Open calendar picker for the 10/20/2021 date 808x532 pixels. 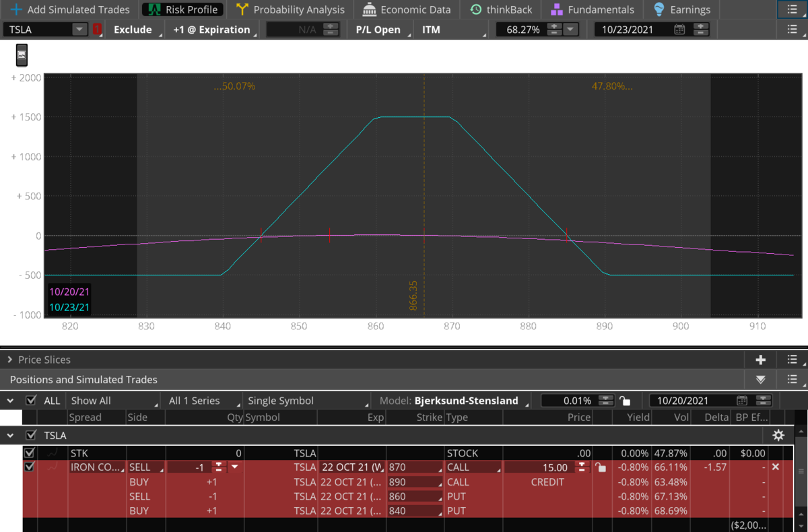click(x=742, y=401)
